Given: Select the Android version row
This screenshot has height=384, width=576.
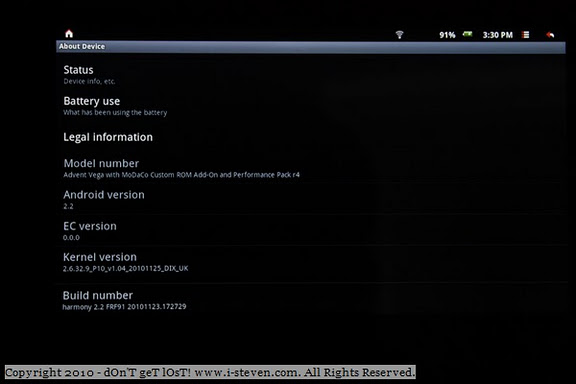Looking at the screenshot, I should [311, 200].
